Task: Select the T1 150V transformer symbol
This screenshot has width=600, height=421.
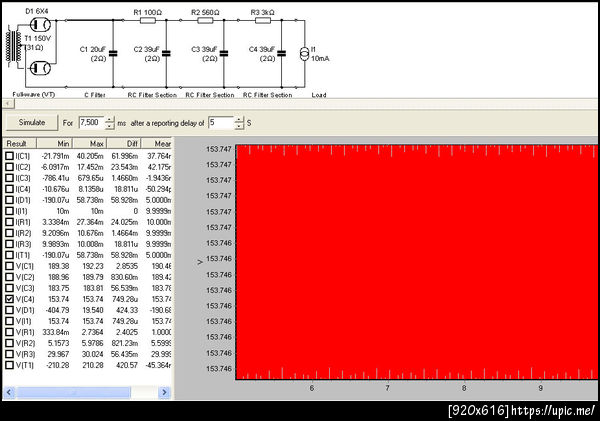Action: click(13, 47)
